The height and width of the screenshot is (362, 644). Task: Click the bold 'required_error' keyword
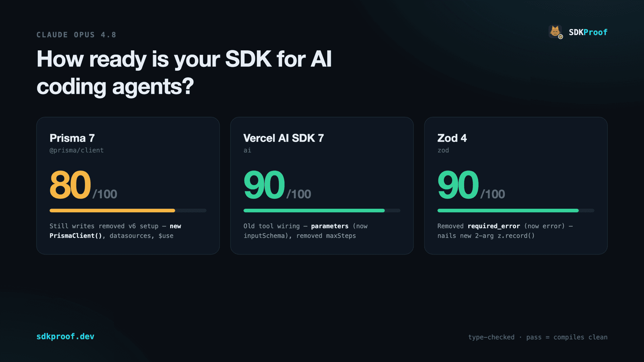click(493, 226)
